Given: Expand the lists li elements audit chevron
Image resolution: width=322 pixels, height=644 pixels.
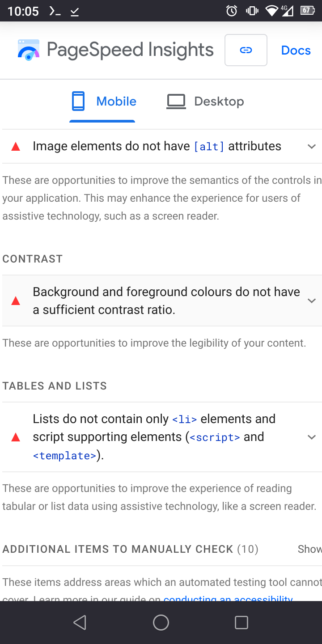Looking at the screenshot, I should 312,437.
